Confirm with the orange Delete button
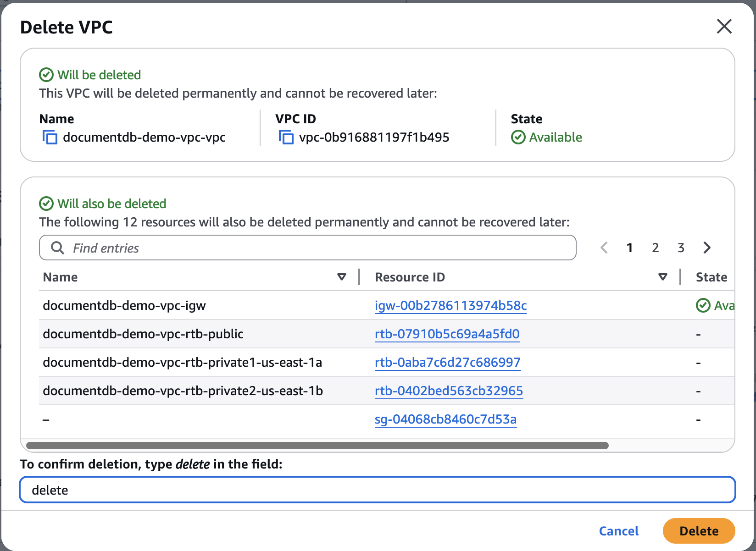The image size is (756, 551). [x=699, y=531]
